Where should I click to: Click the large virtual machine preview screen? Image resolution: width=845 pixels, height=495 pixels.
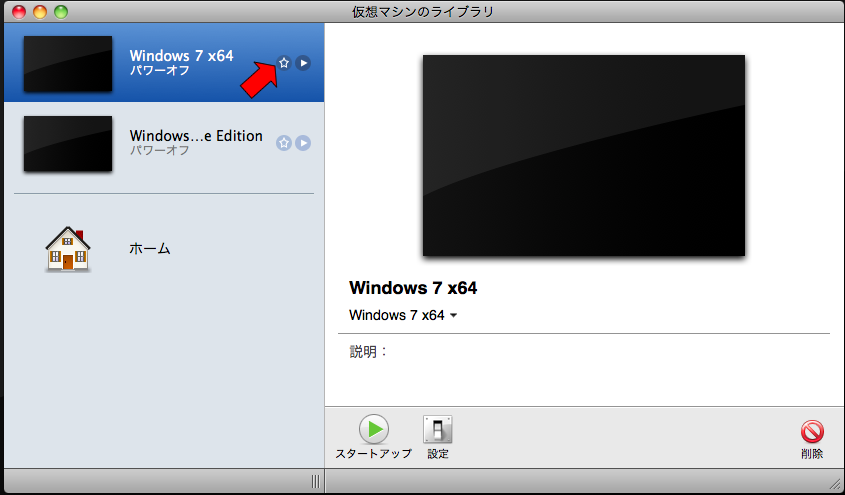[584, 156]
